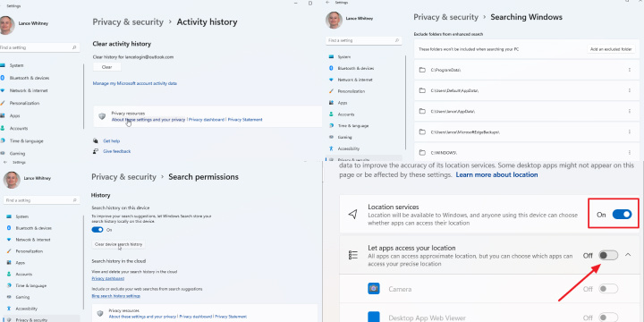Click Lance Whitney avatar in Searching Windows window
Image resolution: width=644 pixels, height=322 pixels.
click(334, 20)
